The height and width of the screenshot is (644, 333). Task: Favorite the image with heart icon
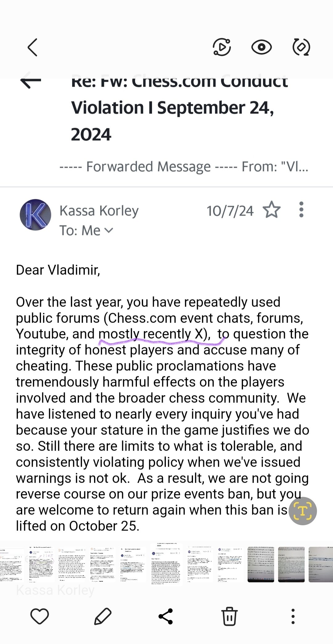coord(40,616)
